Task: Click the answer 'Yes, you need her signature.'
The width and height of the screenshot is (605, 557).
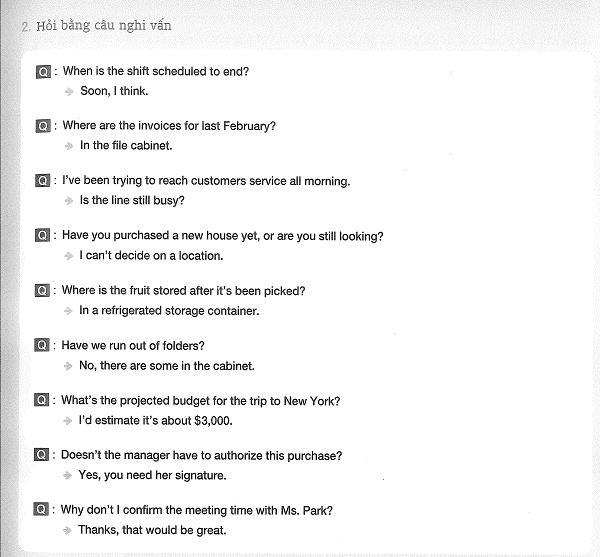Action: [x=152, y=475]
